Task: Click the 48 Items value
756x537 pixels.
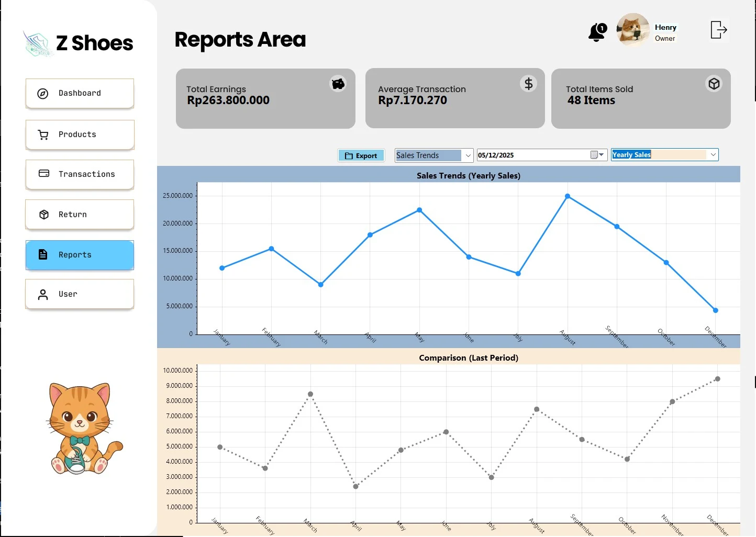Action: (x=591, y=100)
